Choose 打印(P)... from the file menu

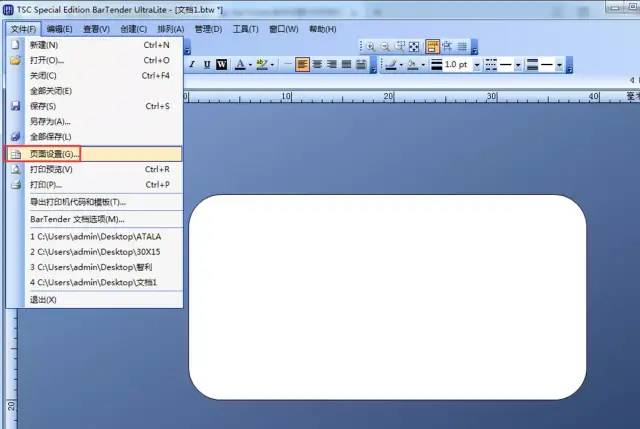click(94, 184)
